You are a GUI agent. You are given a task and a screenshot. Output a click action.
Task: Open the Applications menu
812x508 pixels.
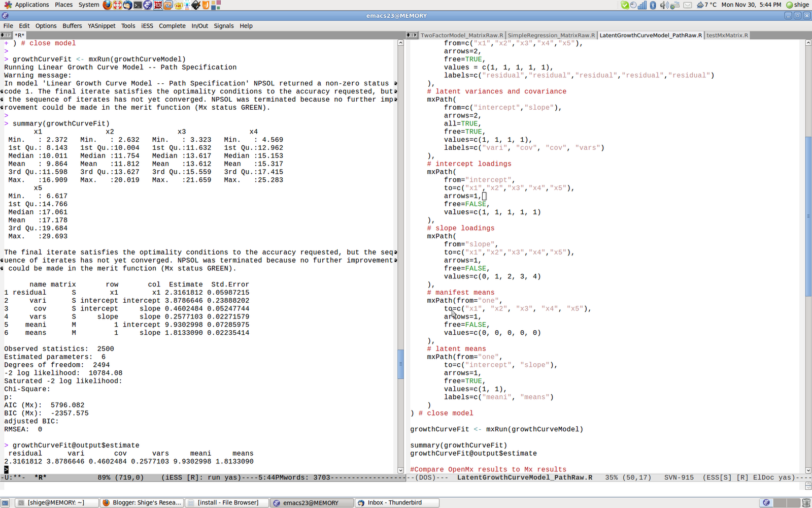click(32, 5)
